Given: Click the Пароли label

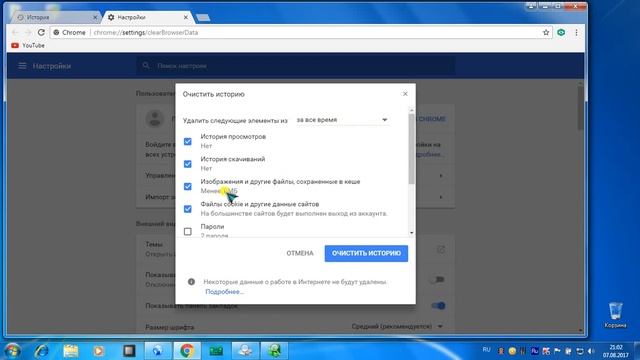Looking at the screenshot, I should pyautogui.click(x=212, y=226).
